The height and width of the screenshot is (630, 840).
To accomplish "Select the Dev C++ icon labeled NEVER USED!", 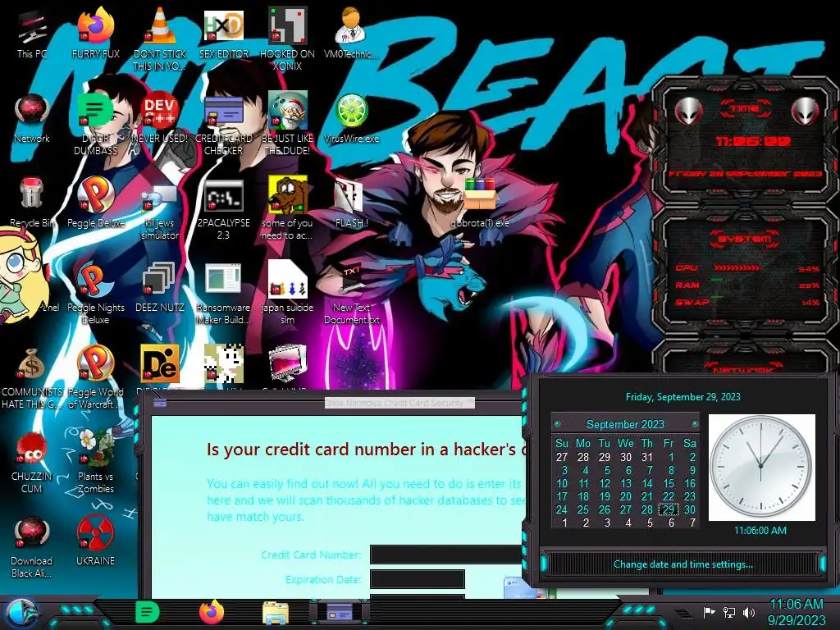I will (x=160, y=119).
